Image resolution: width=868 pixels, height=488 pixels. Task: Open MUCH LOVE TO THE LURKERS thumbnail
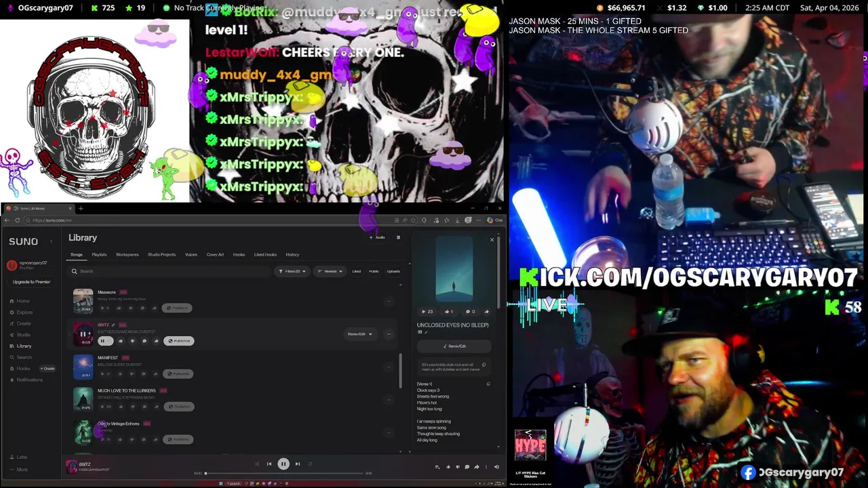(x=83, y=399)
